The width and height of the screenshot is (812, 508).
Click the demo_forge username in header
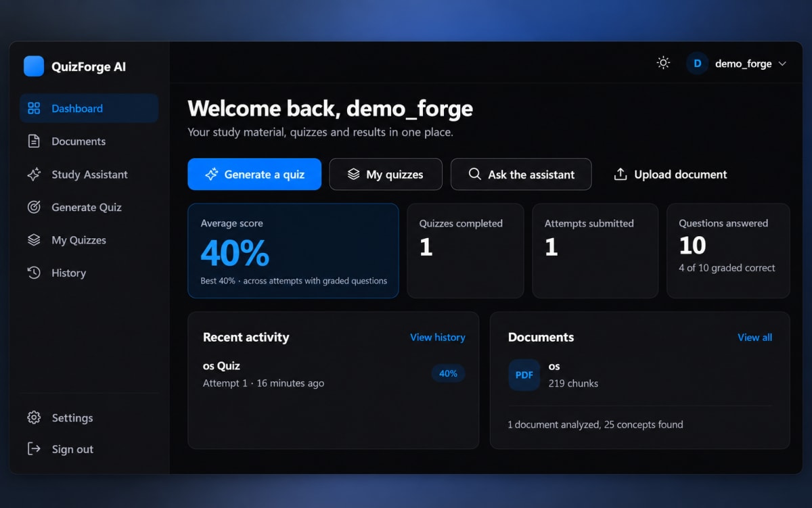[x=743, y=64]
